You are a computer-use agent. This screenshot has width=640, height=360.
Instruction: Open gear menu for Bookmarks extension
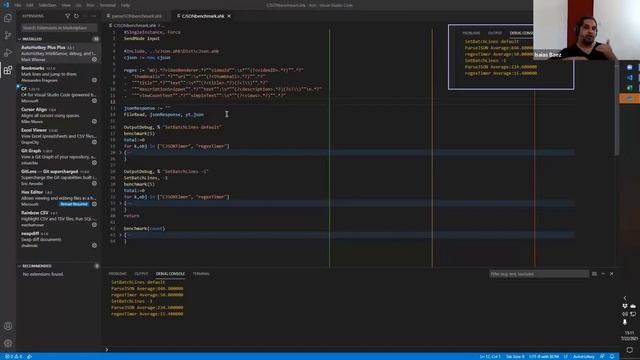pos(94,80)
